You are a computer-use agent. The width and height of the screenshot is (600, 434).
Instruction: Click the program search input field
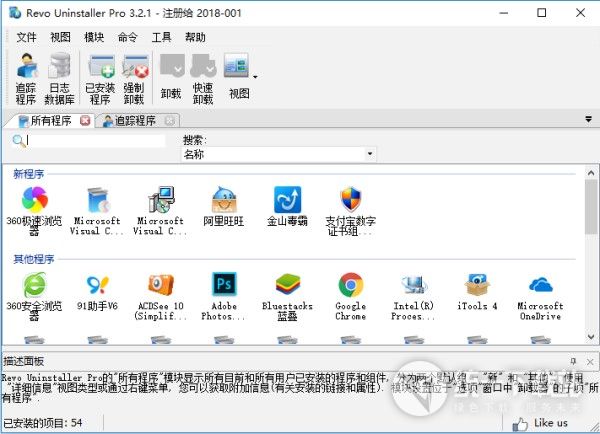96,140
